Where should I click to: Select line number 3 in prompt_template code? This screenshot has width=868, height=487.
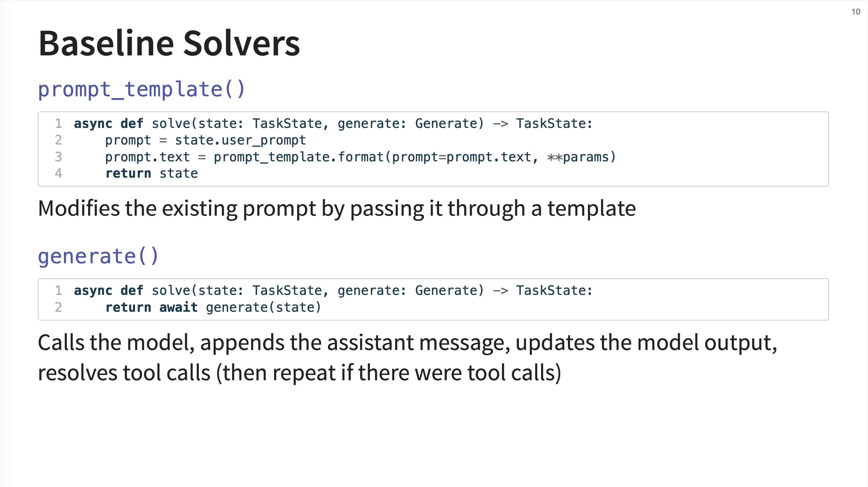tap(59, 157)
